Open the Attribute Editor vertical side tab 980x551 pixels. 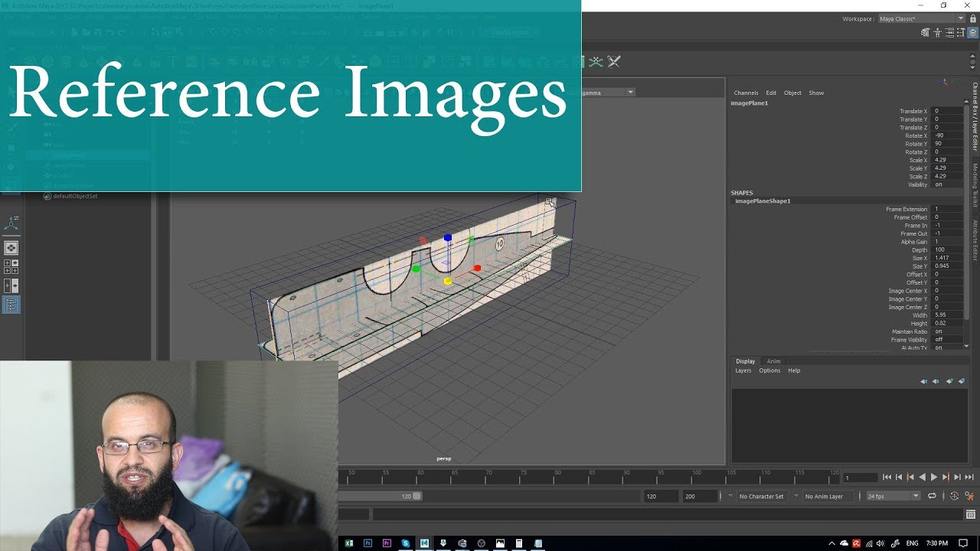[975, 241]
